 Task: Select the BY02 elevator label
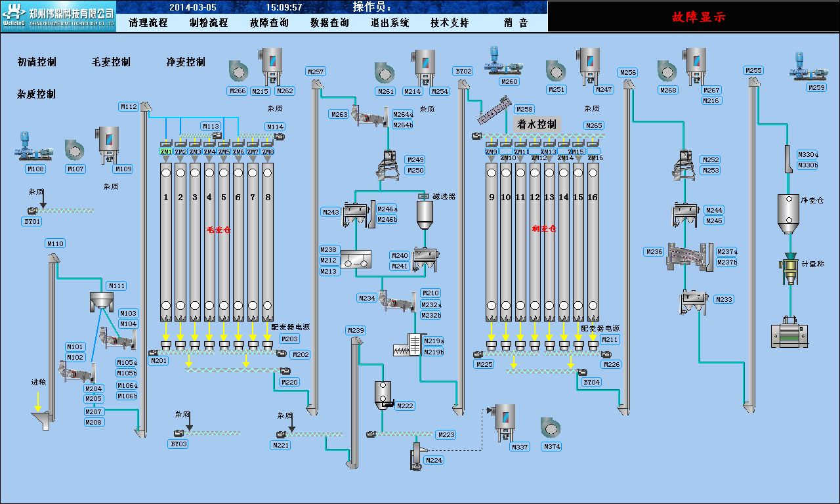463,72
